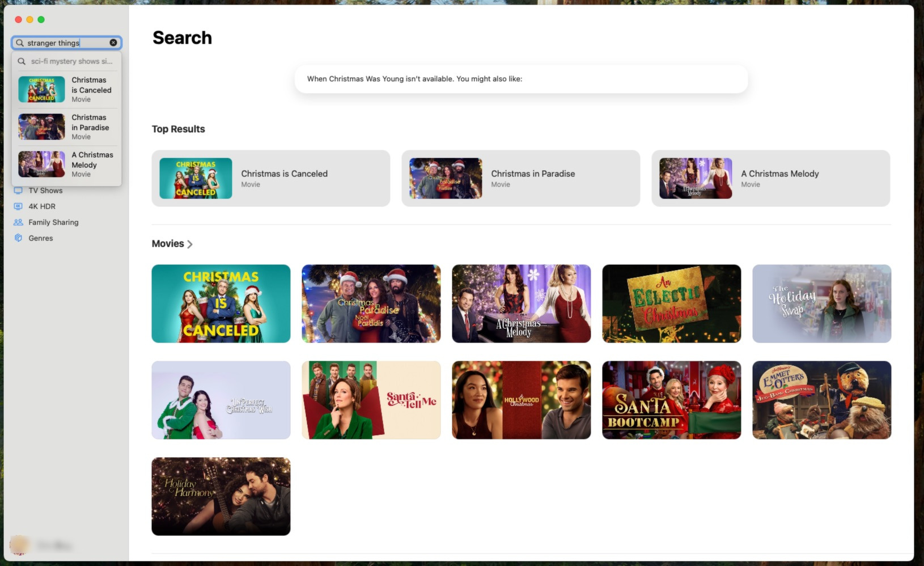
Task: Open the Family Sharing section
Action: [x=53, y=222]
